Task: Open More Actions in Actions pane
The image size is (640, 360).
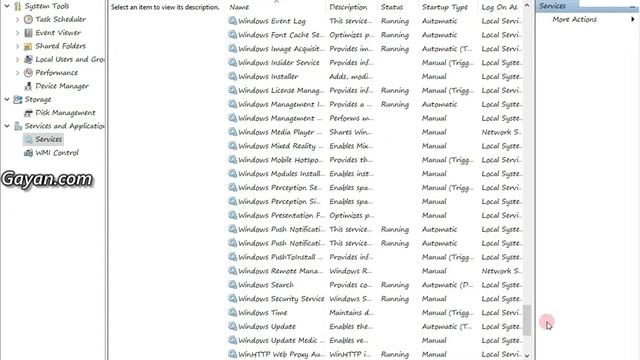Action: (x=574, y=19)
